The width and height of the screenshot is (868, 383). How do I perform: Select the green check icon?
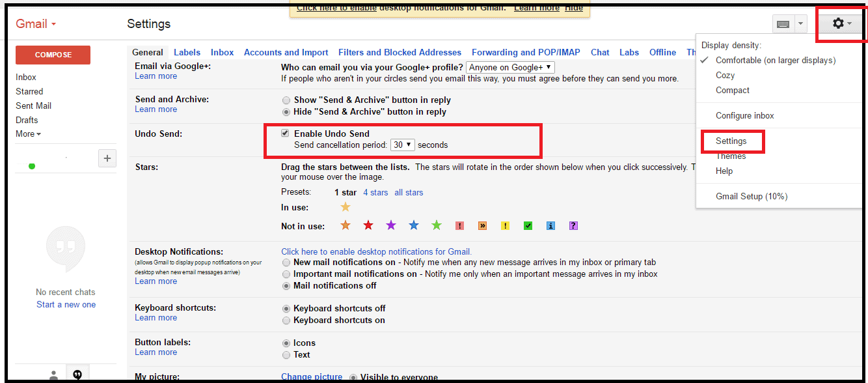(528, 226)
